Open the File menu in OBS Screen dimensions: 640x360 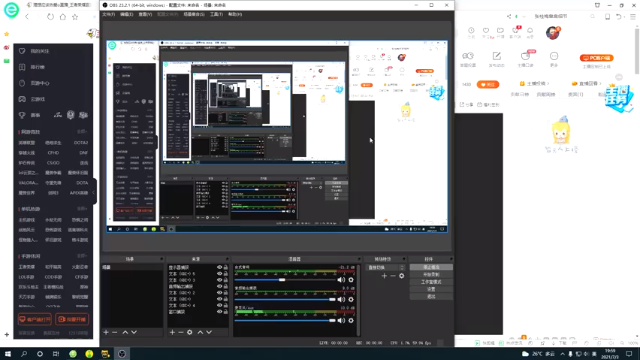pos(109,14)
